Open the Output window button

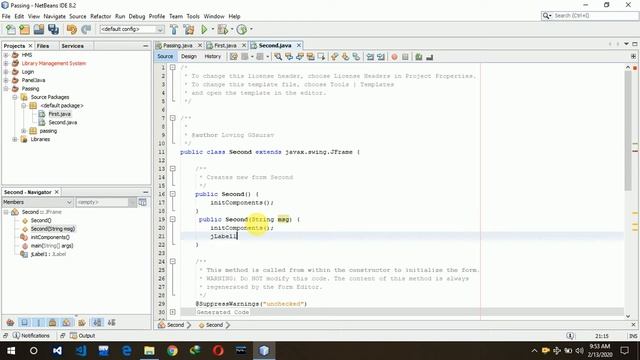(x=82, y=336)
